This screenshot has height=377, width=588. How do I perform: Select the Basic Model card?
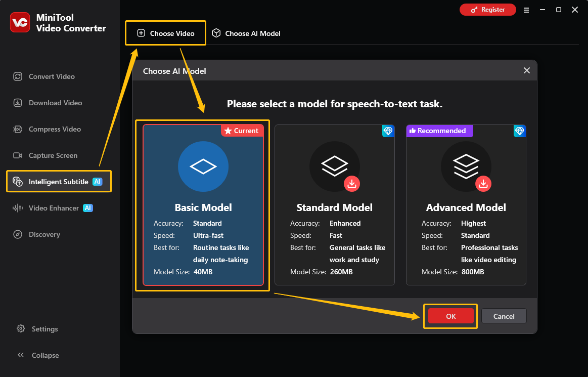point(203,205)
